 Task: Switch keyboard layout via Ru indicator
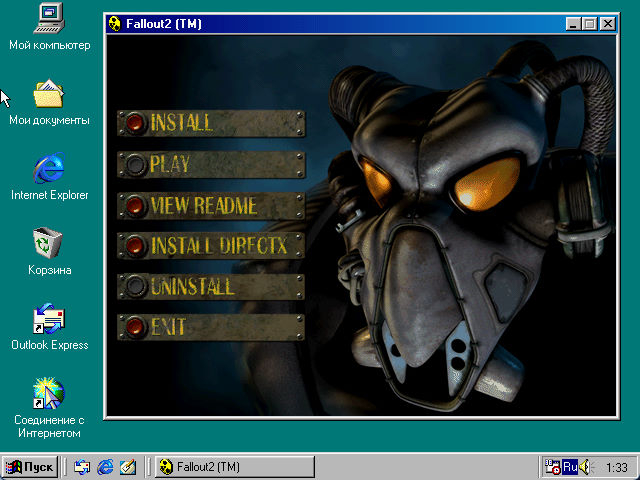coord(570,467)
